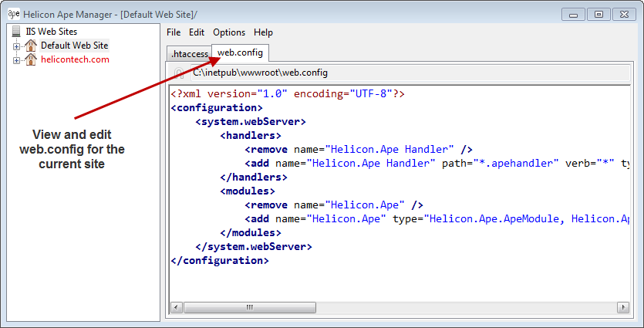Open the Edit menu
644x328 pixels.
click(x=197, y=32)
